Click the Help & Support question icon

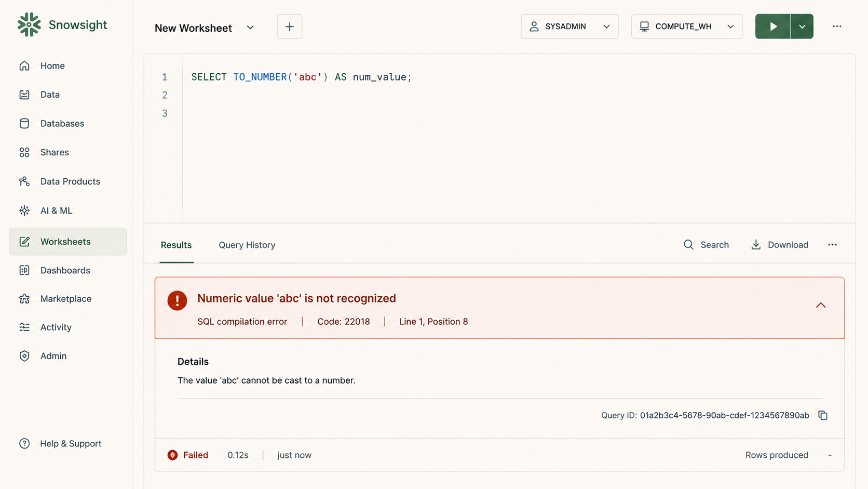tap(24, 444)
